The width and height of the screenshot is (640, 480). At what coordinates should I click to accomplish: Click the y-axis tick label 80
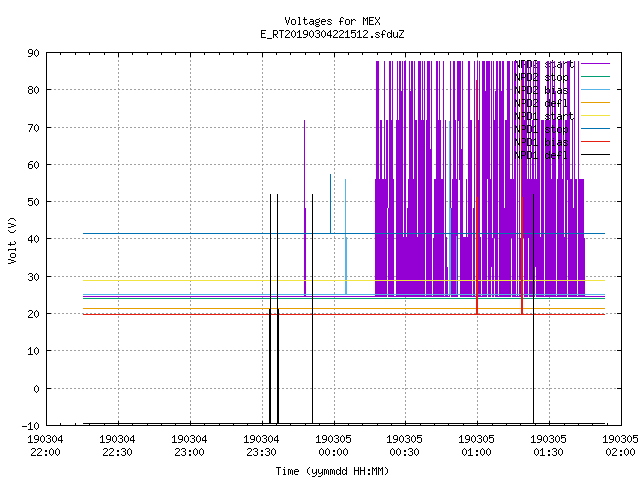point(33,90)
